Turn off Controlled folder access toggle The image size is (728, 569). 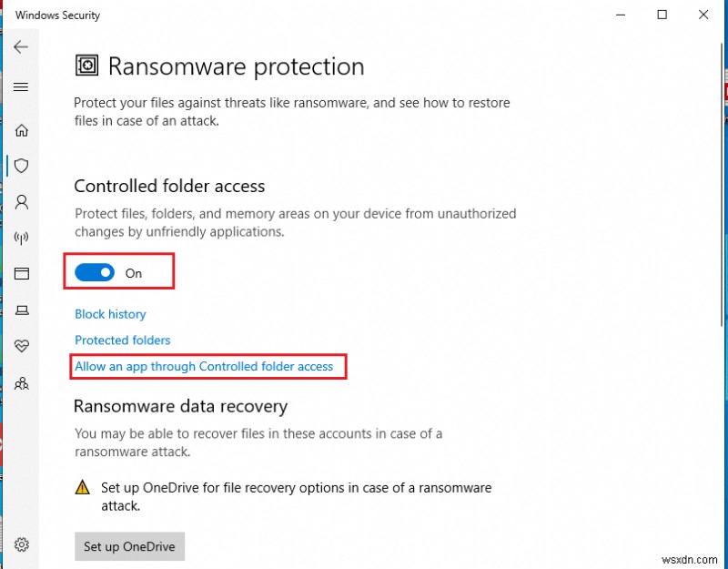pos(95,272)
